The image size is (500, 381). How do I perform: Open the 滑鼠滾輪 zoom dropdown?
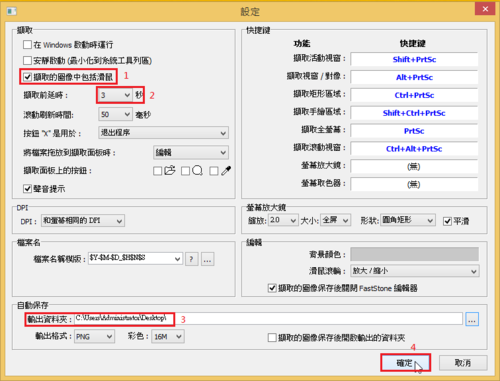pos(415,271)
